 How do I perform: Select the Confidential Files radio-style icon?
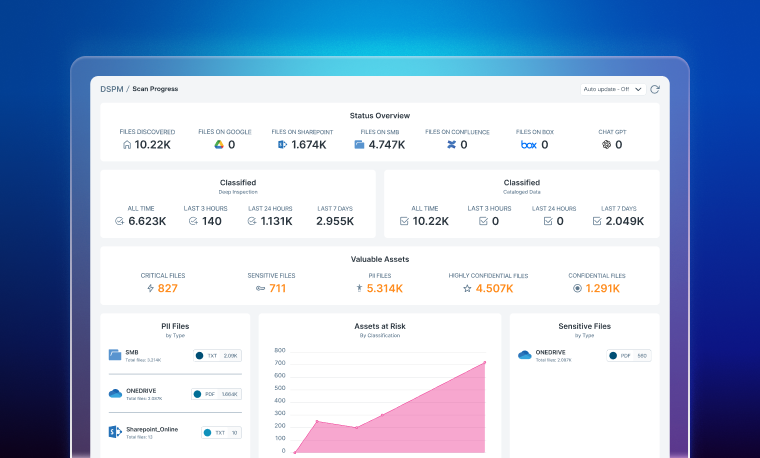tap(577, 288)
